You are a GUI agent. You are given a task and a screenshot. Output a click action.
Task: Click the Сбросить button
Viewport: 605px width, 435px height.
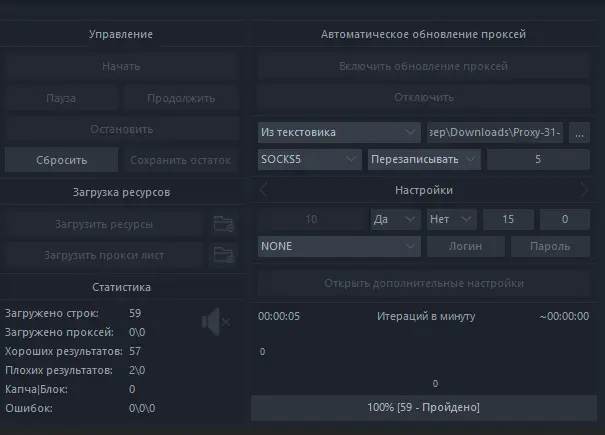click(x=61, y=160)
